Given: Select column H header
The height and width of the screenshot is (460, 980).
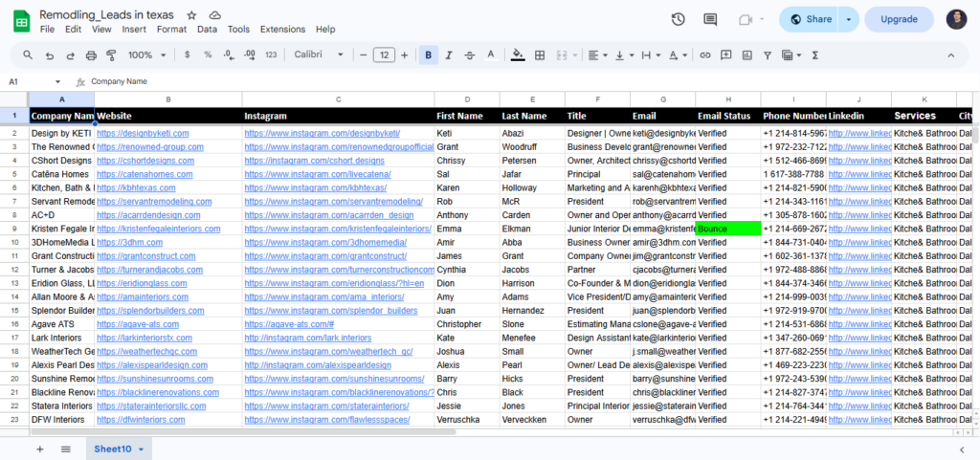Looking at the screenshot, I should [x=728, y=99].
